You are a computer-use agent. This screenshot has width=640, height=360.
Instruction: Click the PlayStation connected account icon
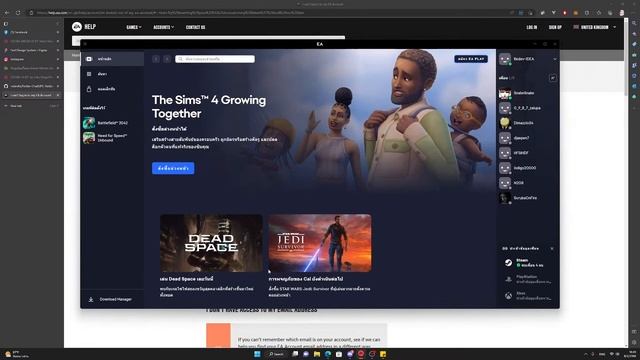pos(508,279)
